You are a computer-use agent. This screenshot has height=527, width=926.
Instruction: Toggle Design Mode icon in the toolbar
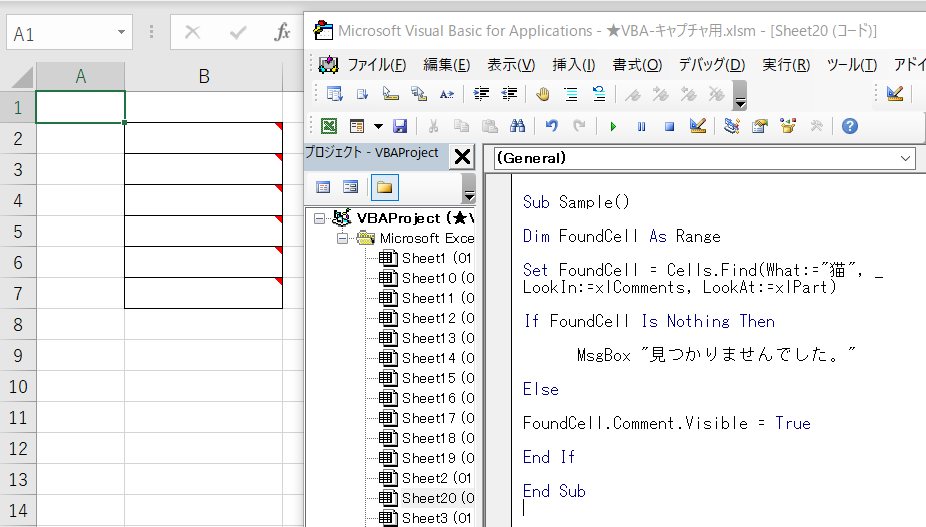[698, 126]
